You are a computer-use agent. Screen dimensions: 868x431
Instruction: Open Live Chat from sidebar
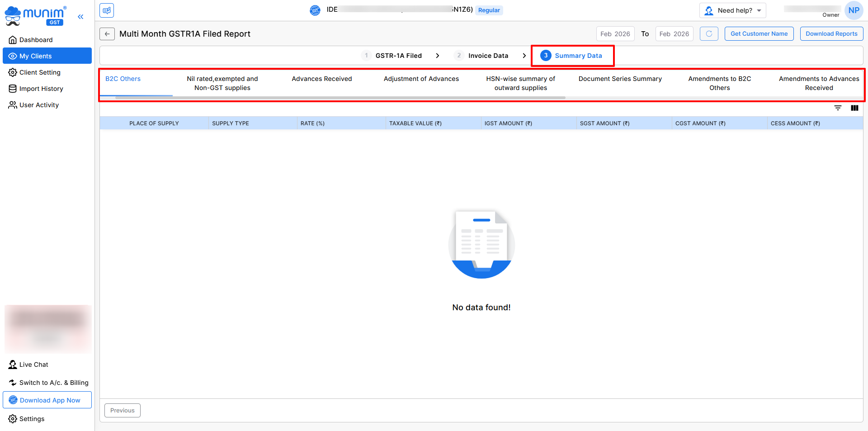(33, 365)
